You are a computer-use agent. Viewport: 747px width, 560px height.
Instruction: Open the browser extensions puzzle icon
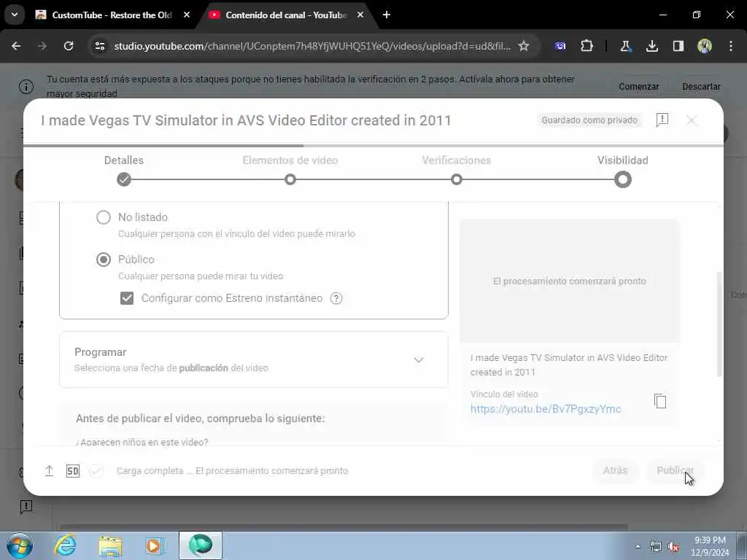pyautogui.click(x=587, y=46)
